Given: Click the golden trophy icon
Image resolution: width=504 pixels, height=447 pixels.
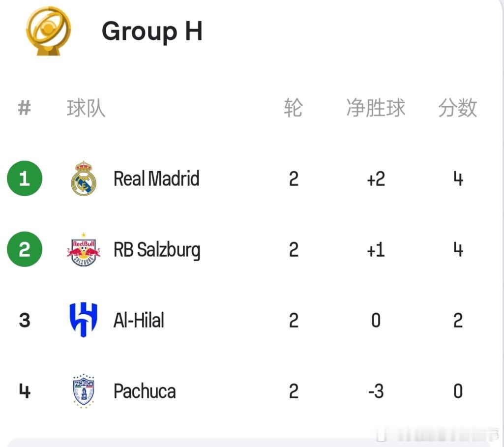Looking at the screenshot, I should pyautogui.click(x=48, y=31).
